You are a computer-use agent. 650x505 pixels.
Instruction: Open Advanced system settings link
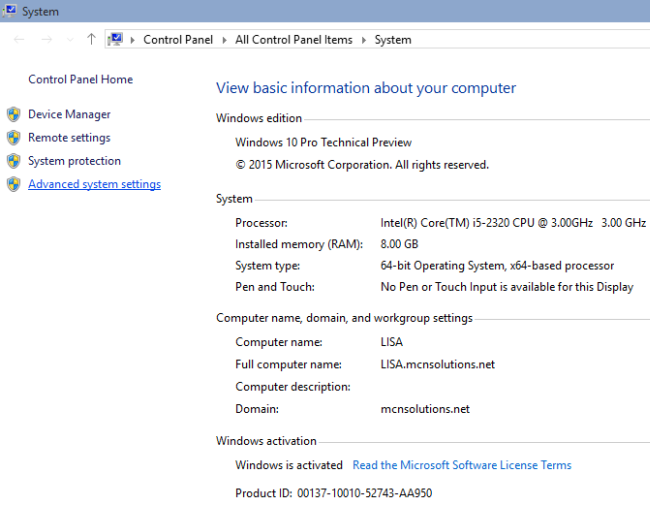click(x=94, y=184)
